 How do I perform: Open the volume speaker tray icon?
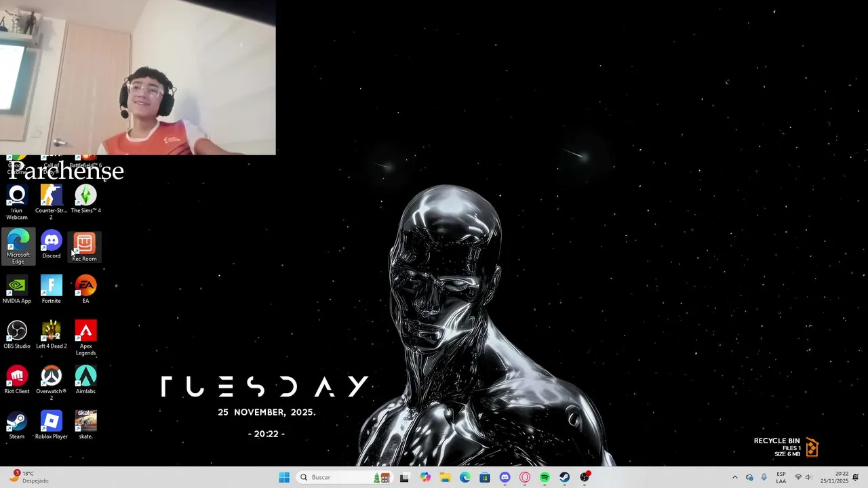808,477
